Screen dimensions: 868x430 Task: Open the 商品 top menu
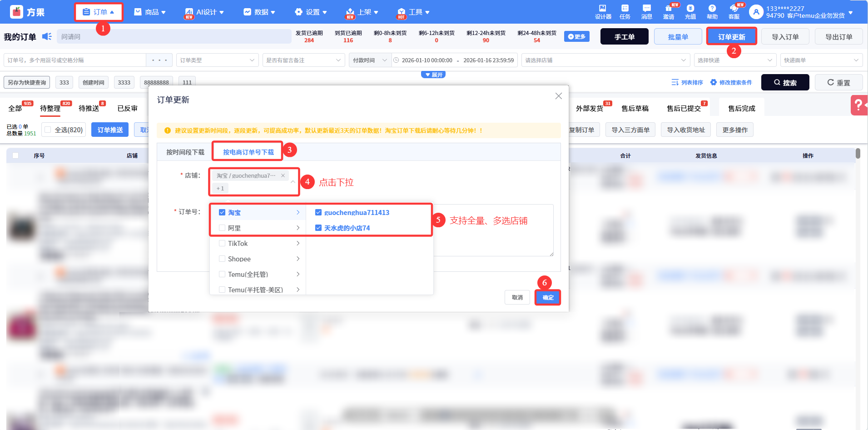coord(150,12)
